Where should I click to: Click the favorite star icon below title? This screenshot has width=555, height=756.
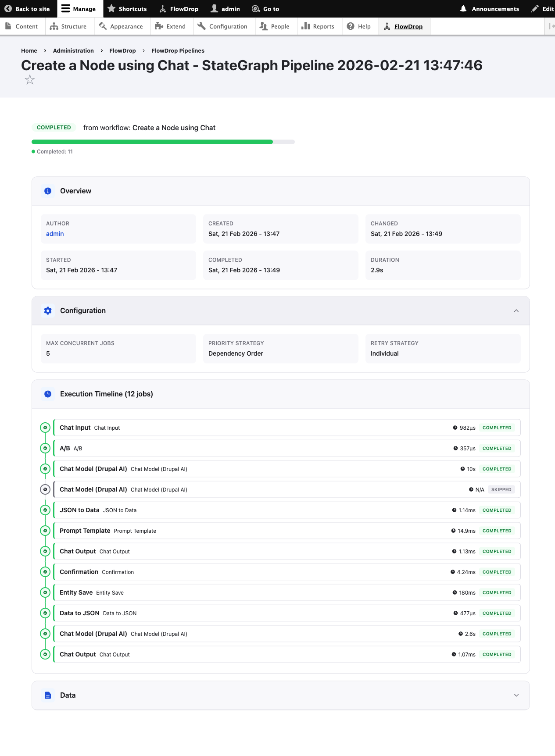click(30, 80)
